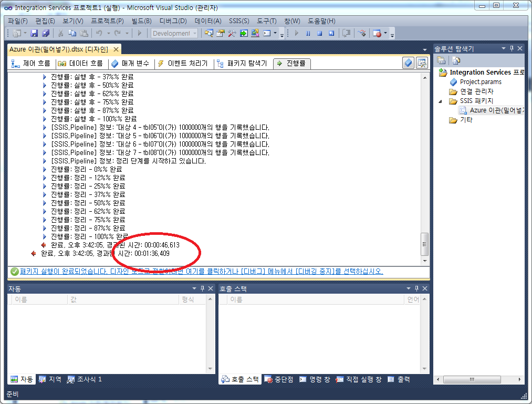Toggle auto-hide pin on Solution Explorer
Screen dimensions: 532x404
click(x=512, y=48)
